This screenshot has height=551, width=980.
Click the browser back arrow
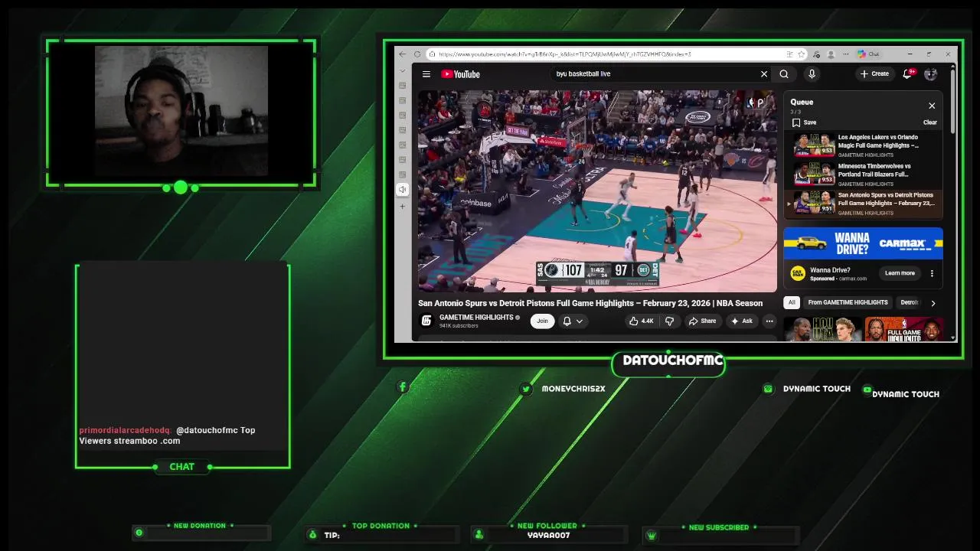point(403,54)
